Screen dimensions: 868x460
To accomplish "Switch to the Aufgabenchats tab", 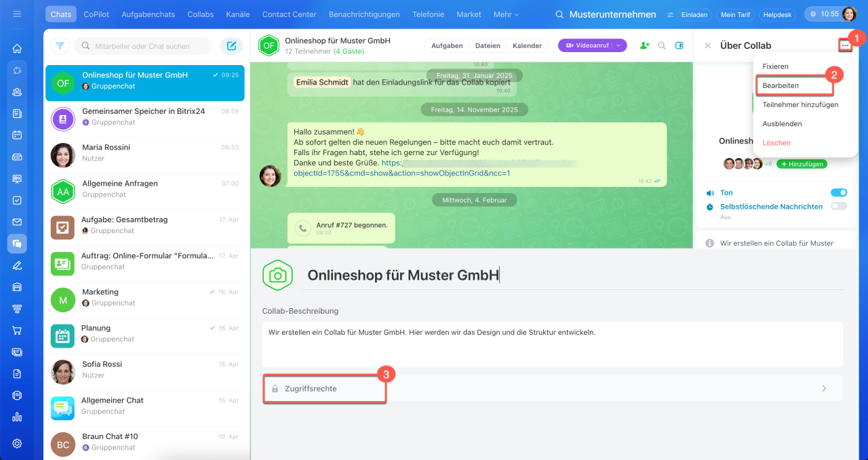I will point(148,14).
